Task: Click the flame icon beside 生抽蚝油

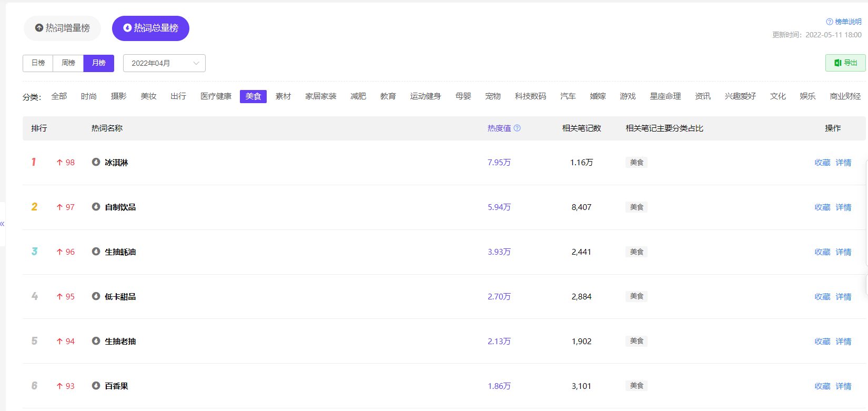Action: point(96,252)
